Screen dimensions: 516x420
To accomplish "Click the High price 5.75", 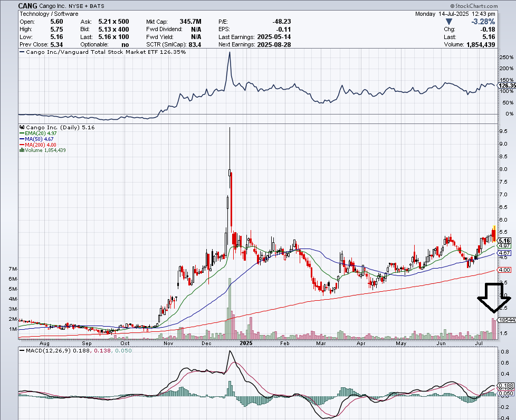I will (x=56, y=30).
